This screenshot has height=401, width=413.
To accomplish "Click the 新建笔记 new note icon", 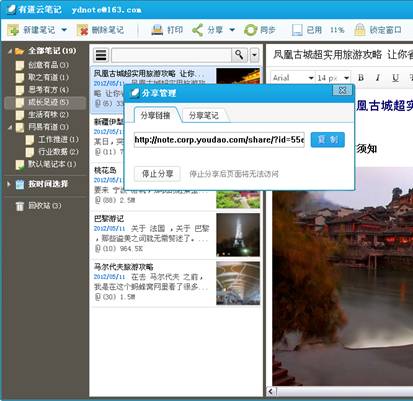I will click(13, 30).
